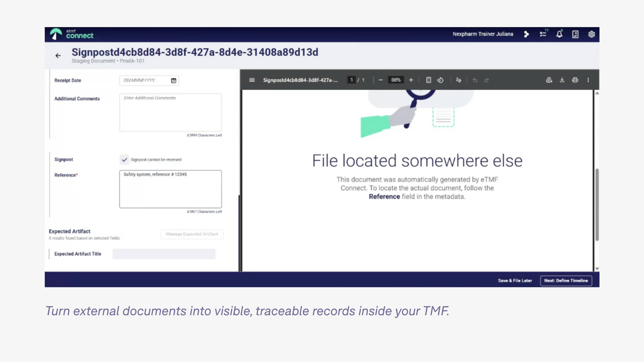
Task: Fit the PDF page to view
Action: [x=428, y=80]
